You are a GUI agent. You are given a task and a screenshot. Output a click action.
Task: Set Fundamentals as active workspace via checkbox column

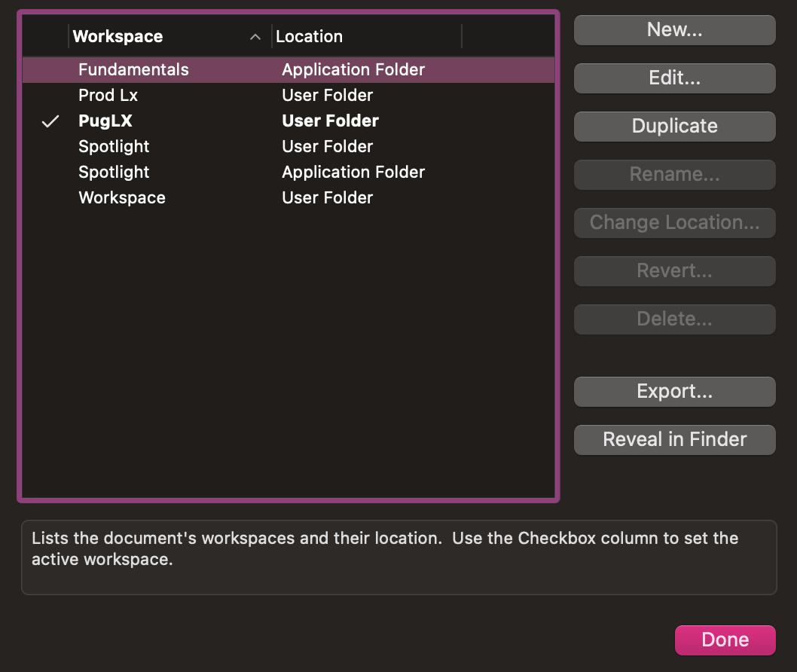click(50, 69)
